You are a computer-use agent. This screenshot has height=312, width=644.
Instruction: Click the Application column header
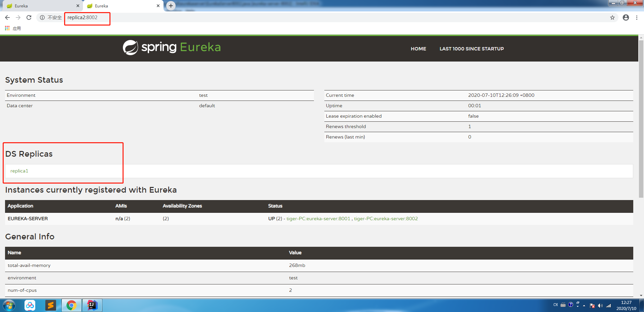20,206
